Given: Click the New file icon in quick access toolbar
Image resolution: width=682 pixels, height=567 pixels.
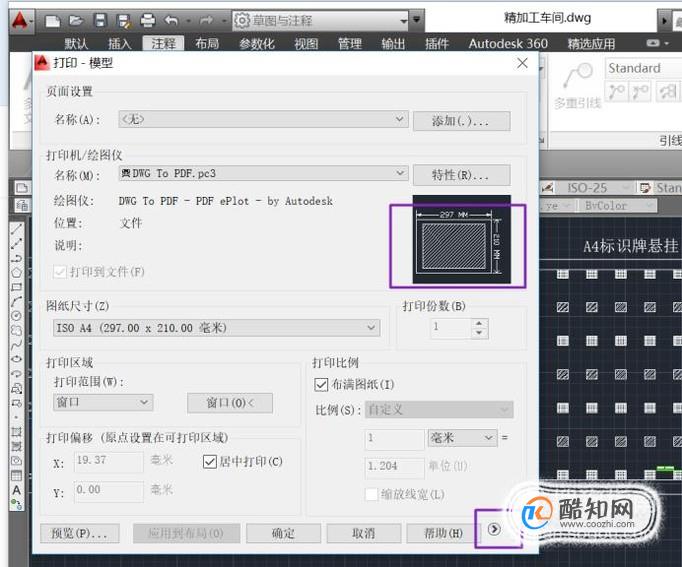Looking at the screenshot, I should (x=53, y=20).
